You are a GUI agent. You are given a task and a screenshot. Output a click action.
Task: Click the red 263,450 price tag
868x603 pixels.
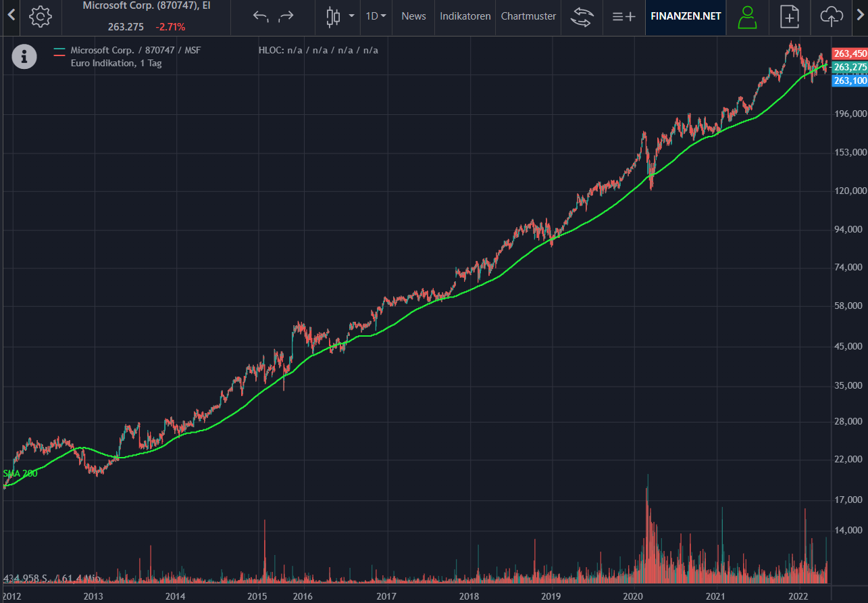850,53
